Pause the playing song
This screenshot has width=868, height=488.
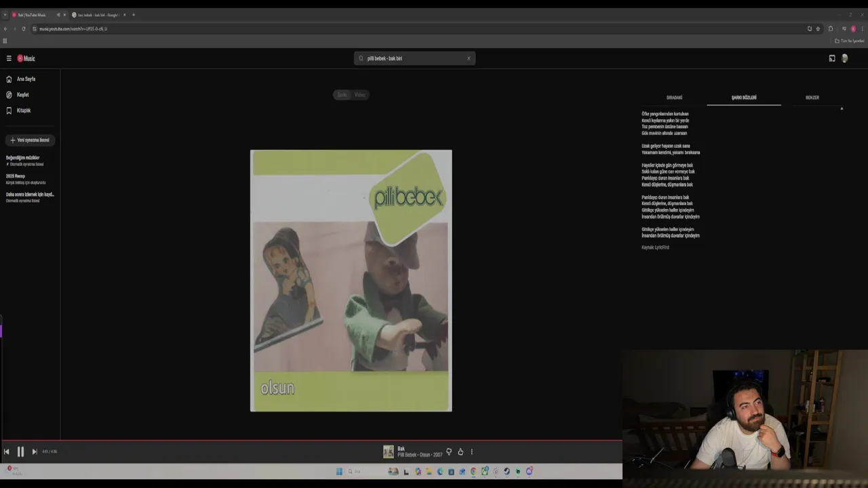click(x=20, y=451)
